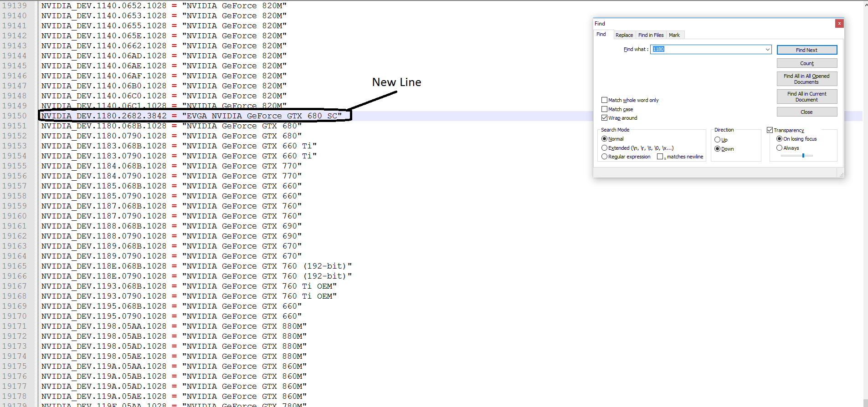Image resolution: width=868 pixels, height=407 pixels.
Task: Expand the Find what history dropdown
Action: (x=768, y=49)
